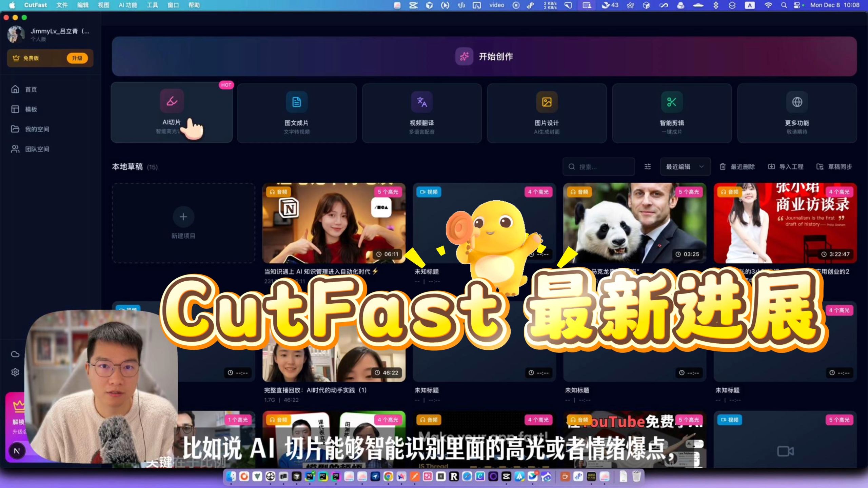
Task: Open the cloud icon in sidebar
Action: pyautogui.click(x=15, y=354)
